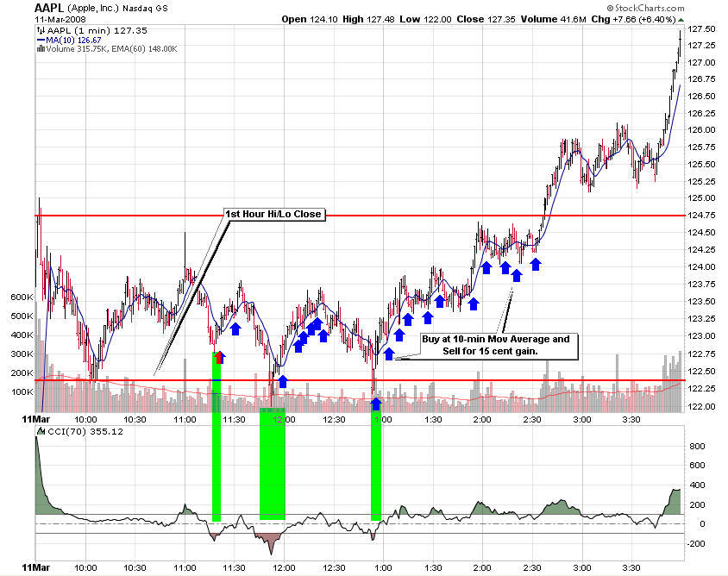Click the 11Mar date label under the price chart
This screenshot has width=728, height=576.
35,420
